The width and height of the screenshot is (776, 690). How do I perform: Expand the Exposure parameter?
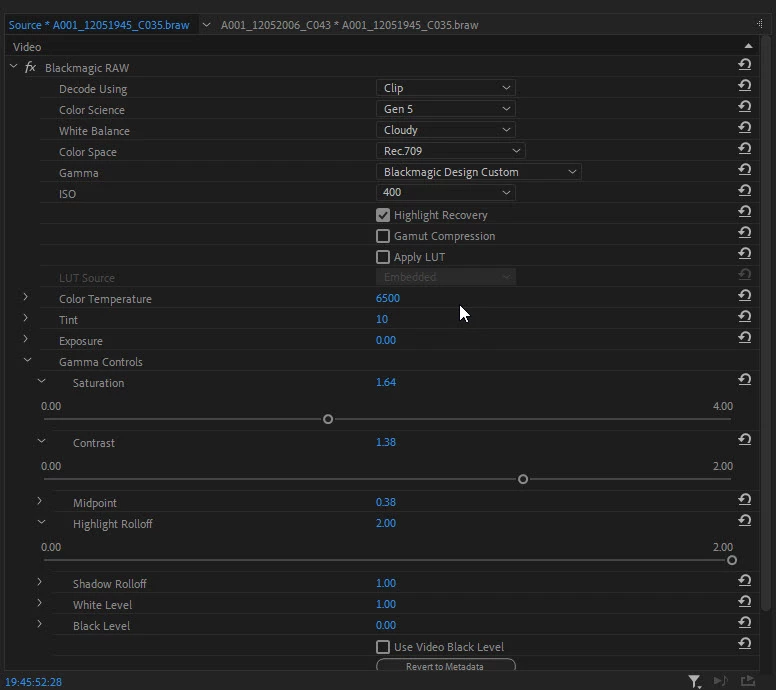26,339
